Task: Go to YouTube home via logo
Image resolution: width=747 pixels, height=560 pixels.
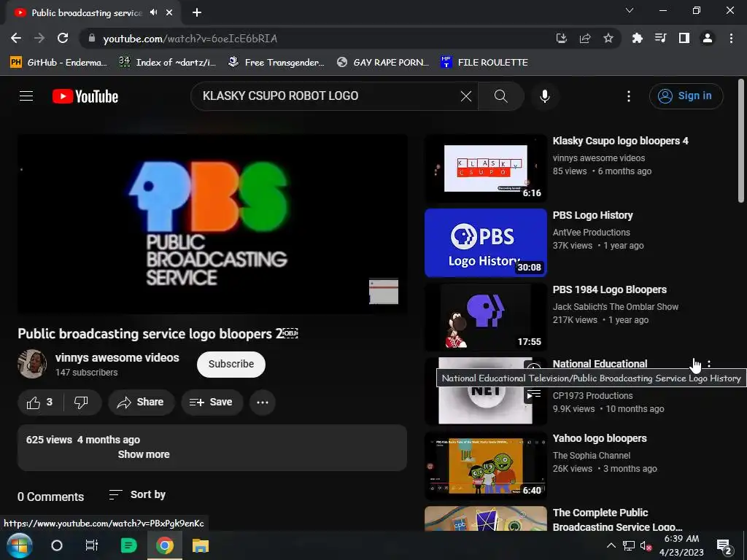Action: pos(85,96)
